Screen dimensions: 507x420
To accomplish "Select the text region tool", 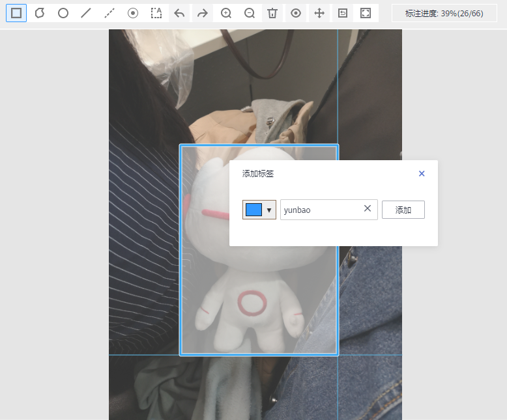I will [156, 13].
